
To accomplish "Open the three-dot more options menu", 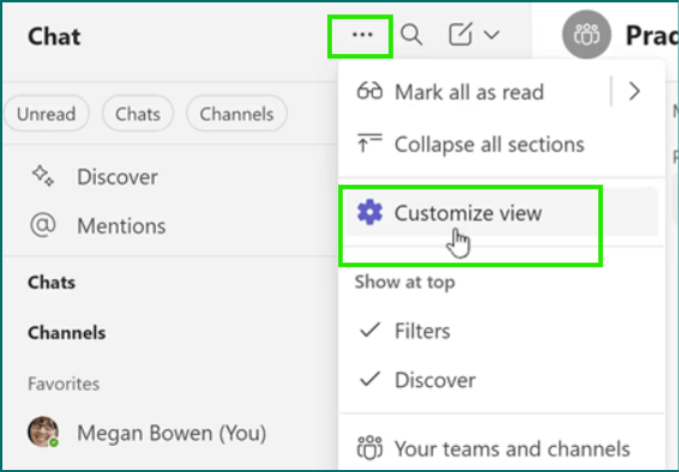I will (362, 35).
